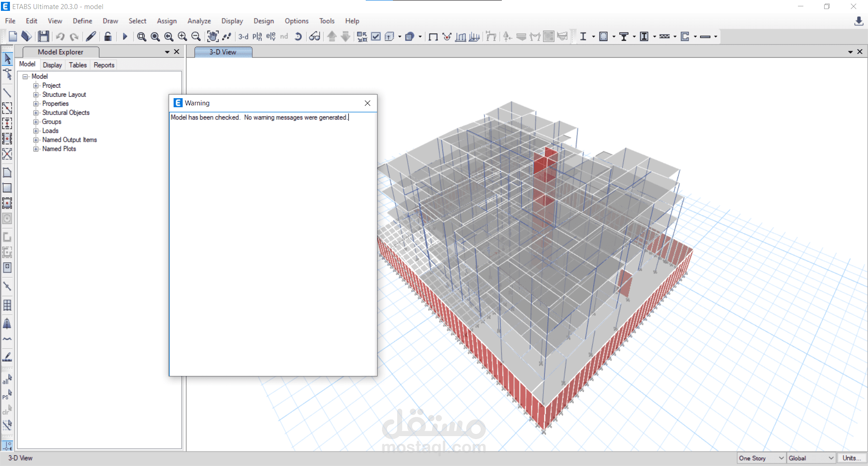This screenshot has height=466, width=868.
Task: Click the Open file icon
Action: coord(27,37)
